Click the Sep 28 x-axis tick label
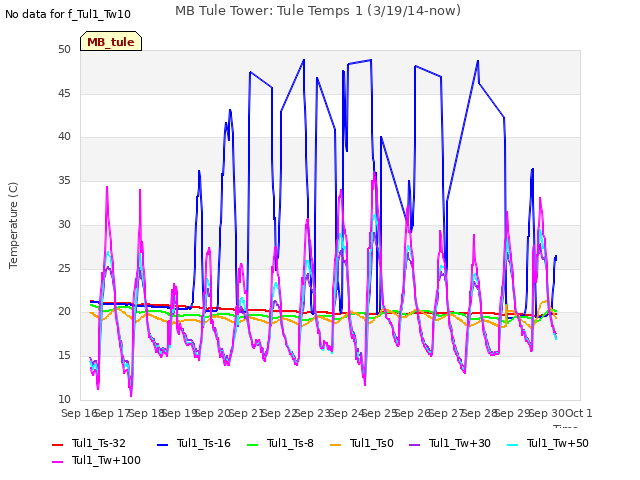640x480 pixels. click(x=480, y=413)
